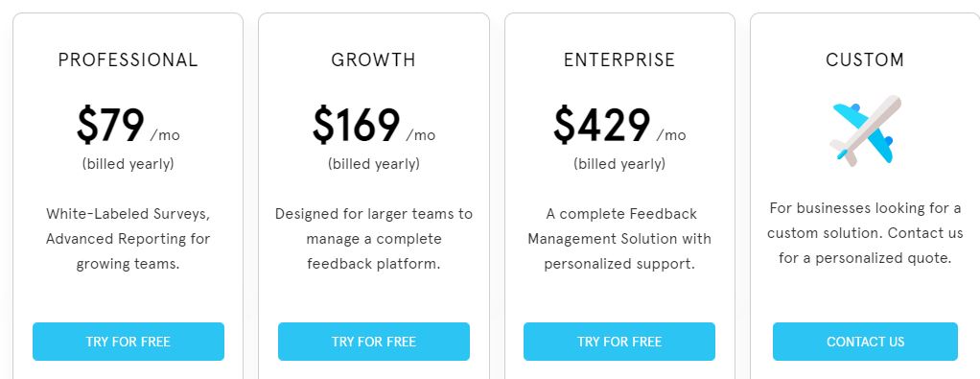Click Try For Free under the Growth plan
980x379 pixels.
click(374, 342)
